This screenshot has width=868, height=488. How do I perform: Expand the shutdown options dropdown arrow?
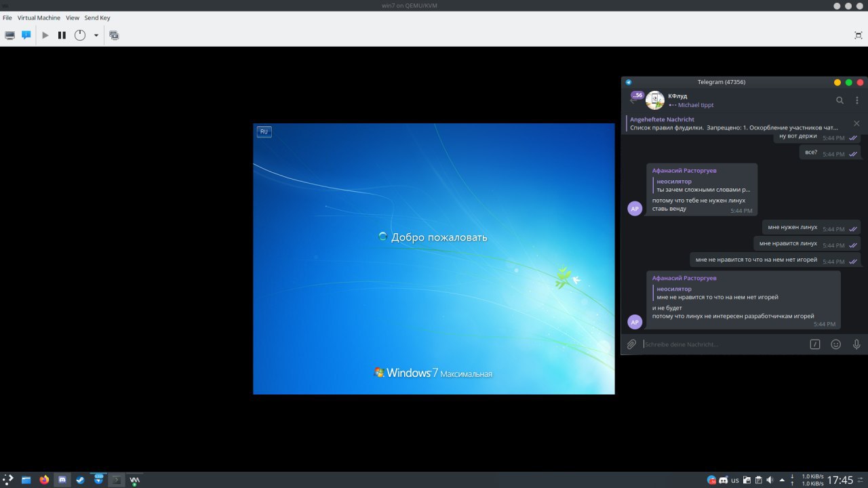point(96,35)
